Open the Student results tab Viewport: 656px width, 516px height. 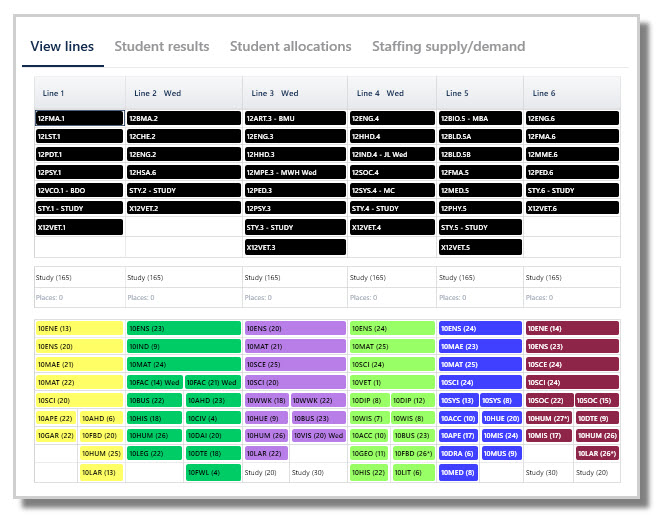pyautogui.click(x=161, y=46)
